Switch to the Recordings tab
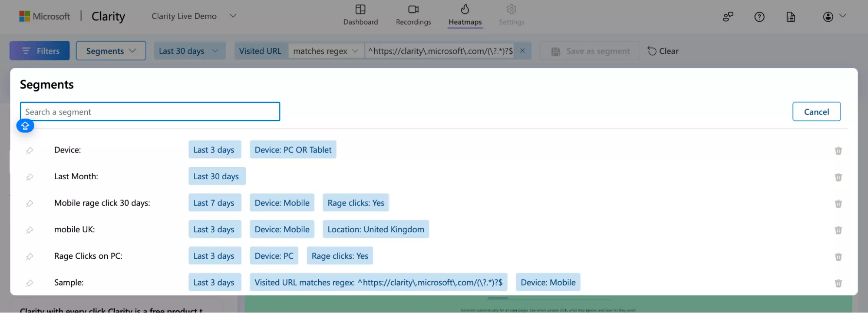Viewport: 868px width, 313px height. coord(413,15)
